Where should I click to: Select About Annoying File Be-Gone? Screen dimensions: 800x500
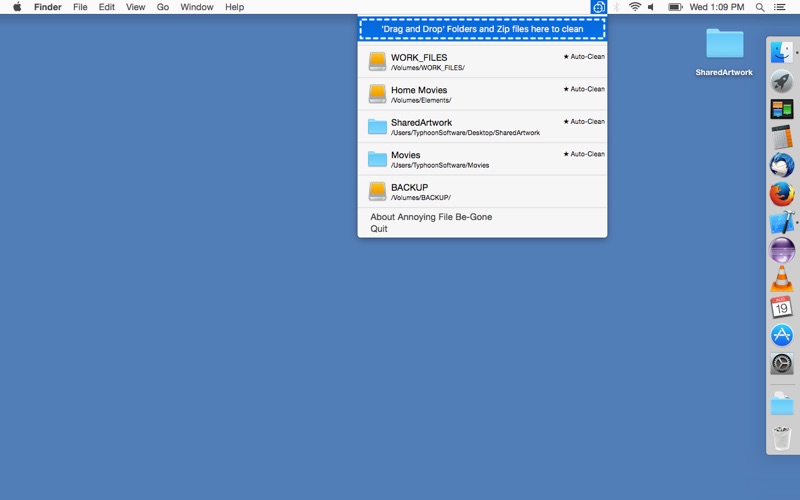[x=431, y=217]
